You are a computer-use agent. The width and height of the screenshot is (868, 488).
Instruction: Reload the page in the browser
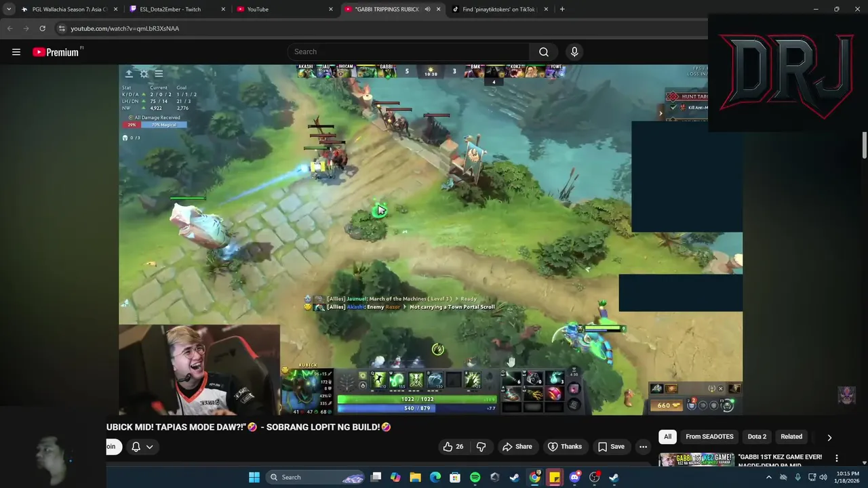42,28
